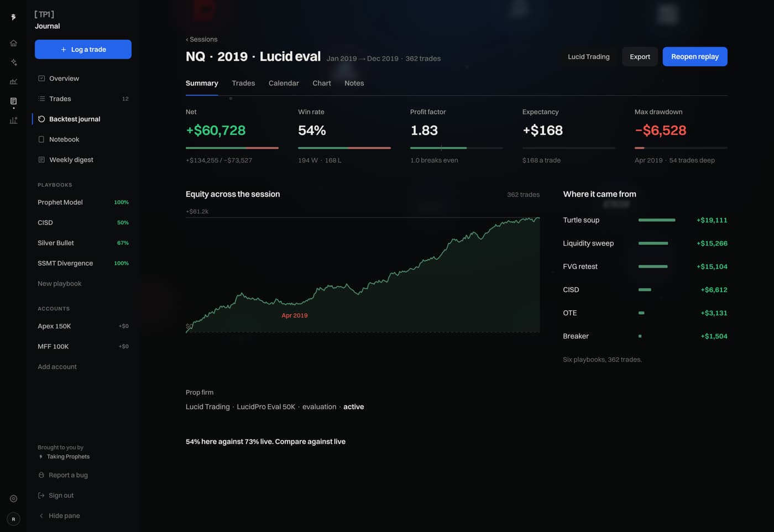Click the list icon beside sidebar Trades
Image resolution: width=774 pixels, height=532 pixels.
41,99
